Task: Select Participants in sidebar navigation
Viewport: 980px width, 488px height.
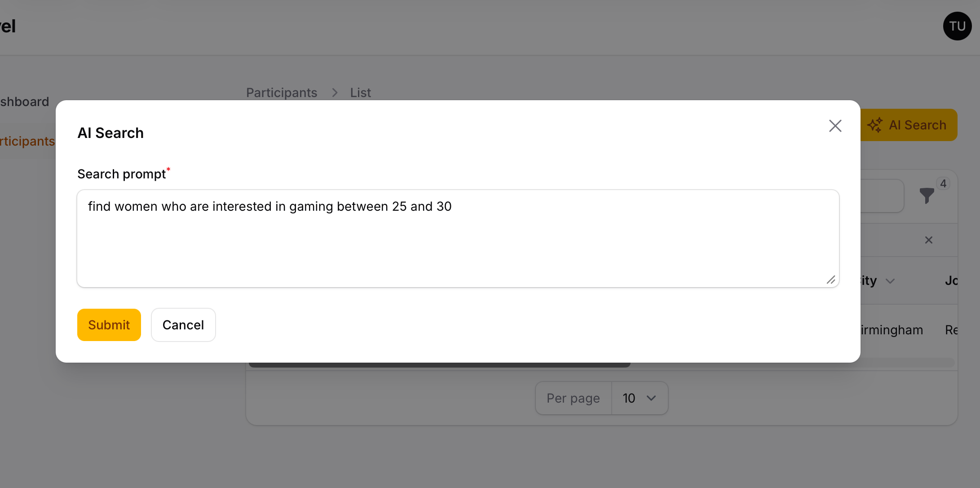Action: (x=27, y=141)
